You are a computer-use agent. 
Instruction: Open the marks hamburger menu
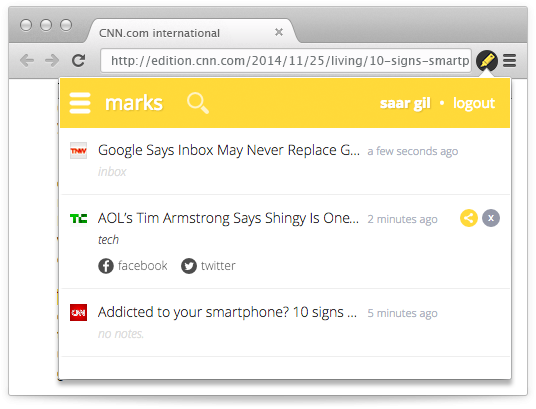(x=80, y=103)
